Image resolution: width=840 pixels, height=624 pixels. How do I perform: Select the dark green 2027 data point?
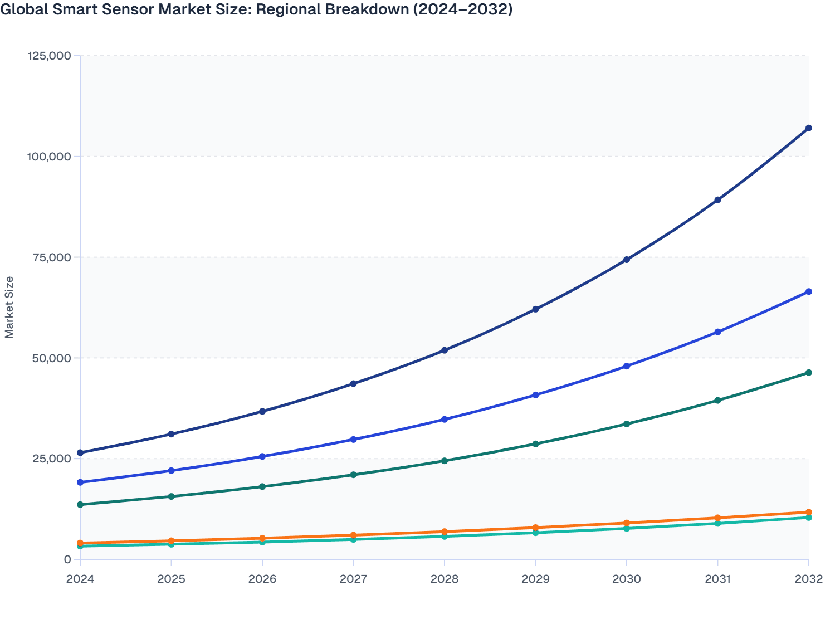click(353, 475)
